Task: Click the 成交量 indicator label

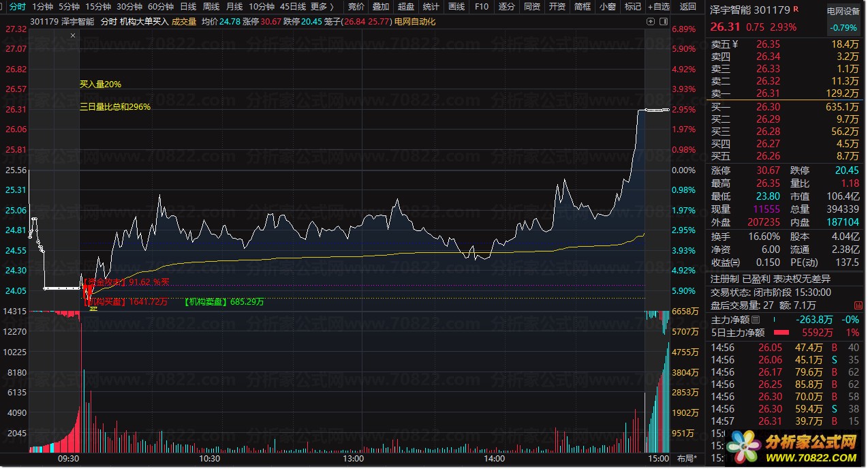Action: [x=184, y=22]
